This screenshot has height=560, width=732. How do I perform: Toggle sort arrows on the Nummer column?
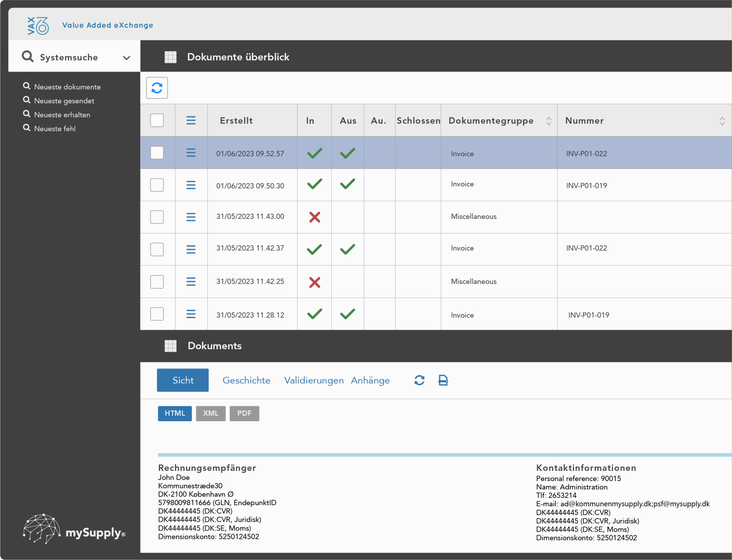point(722,121)
